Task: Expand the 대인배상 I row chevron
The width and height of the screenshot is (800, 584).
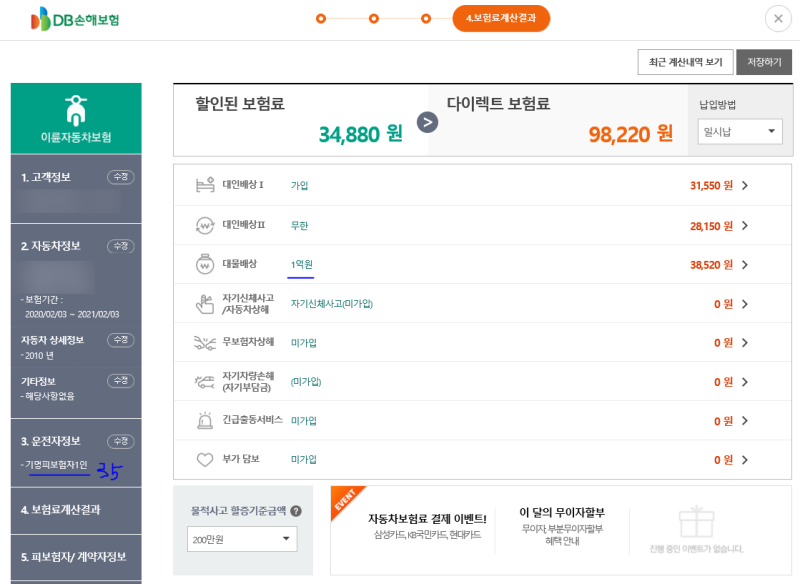Action: pos(745,186)
